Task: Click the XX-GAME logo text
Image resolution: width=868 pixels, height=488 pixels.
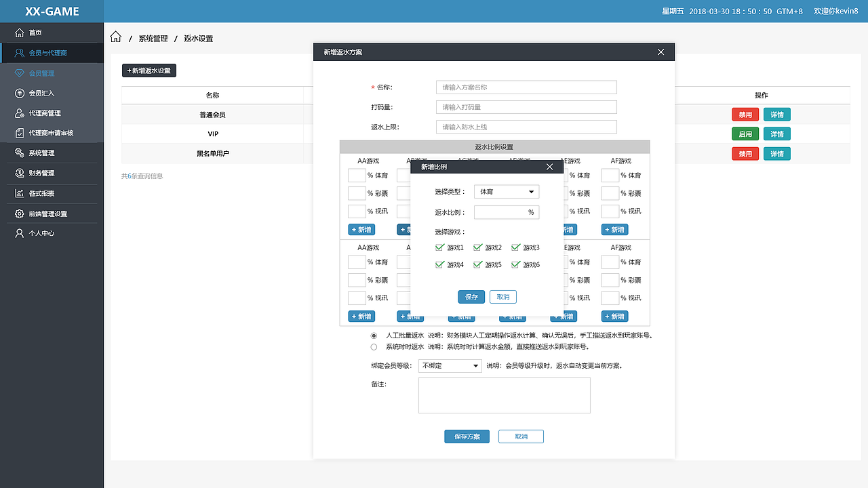Action: pos(52,12)
